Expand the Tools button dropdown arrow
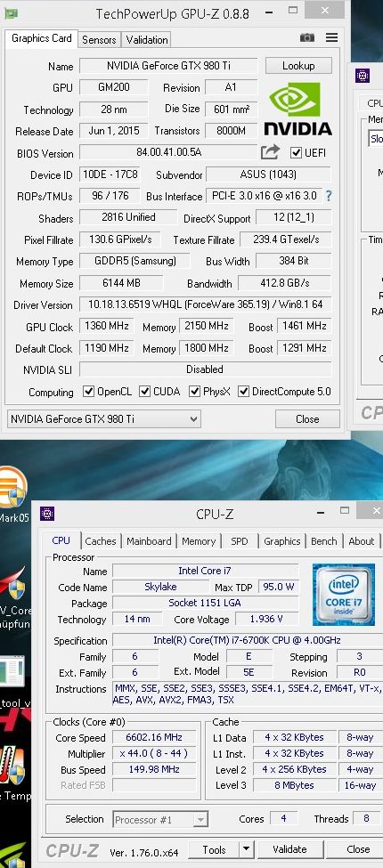This screenshot has width=383, height=868. click(247, 849)
